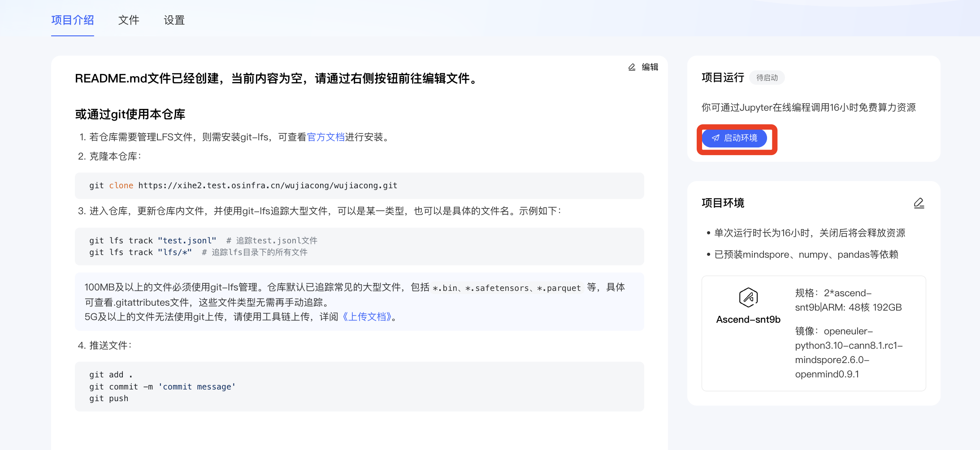Click the README edit pencil icon
This screenshot has height=450, width=980.
coord(632,67)
